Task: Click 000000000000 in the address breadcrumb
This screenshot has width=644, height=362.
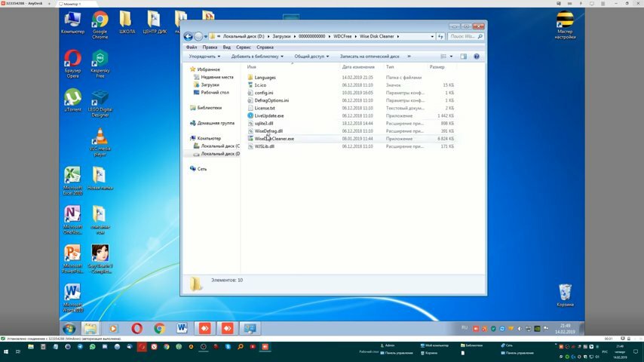Action: (311, 36)
